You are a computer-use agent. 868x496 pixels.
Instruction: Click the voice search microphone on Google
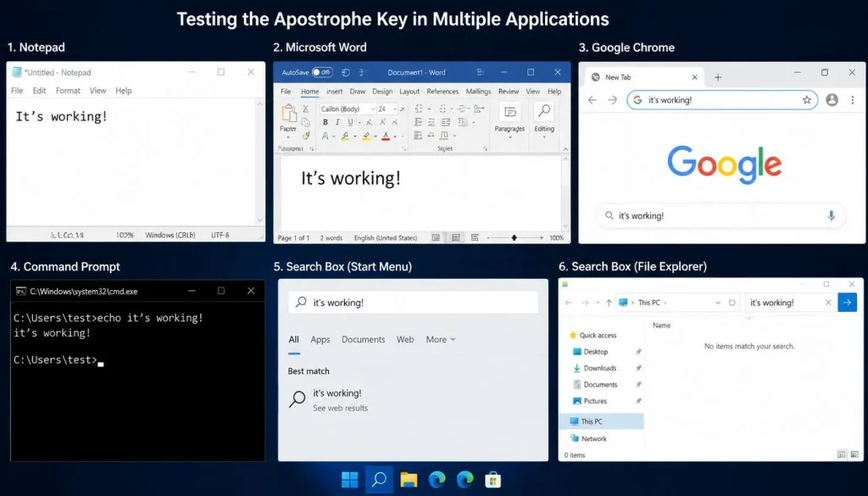pyautogui.click(x=831, y=216)
